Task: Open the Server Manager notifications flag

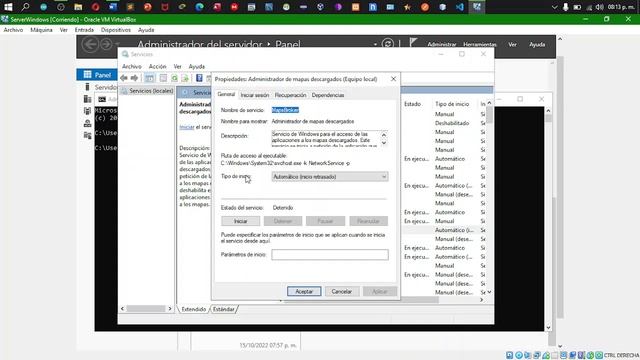Action: tap(413, 42)
